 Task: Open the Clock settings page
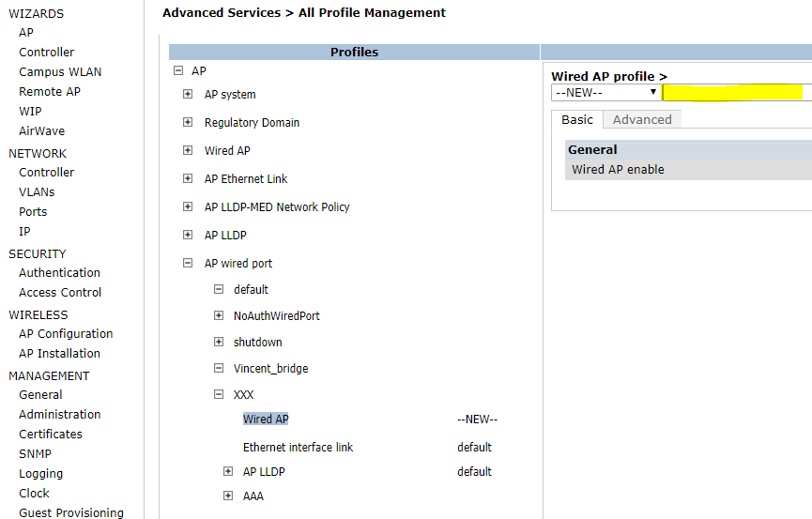(x=34, y=494)
